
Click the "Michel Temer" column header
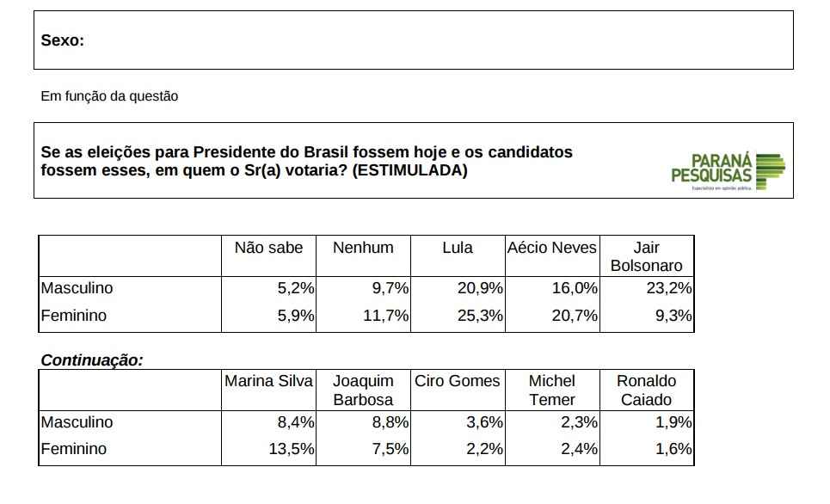(552, 390)
